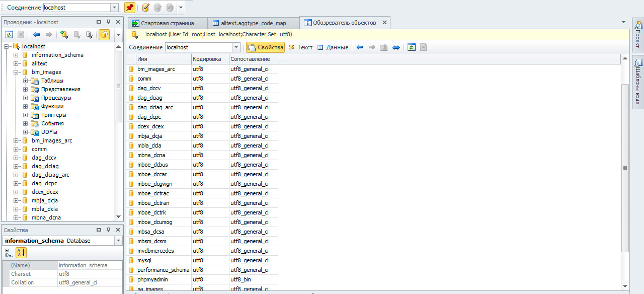Expand the Таблицы folder

(x=26, y=81)
